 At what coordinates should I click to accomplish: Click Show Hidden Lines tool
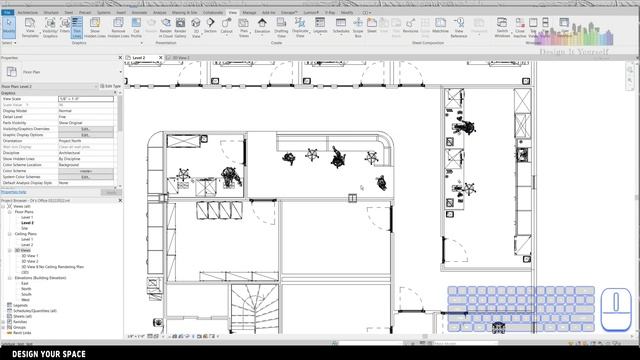[95, 27]
